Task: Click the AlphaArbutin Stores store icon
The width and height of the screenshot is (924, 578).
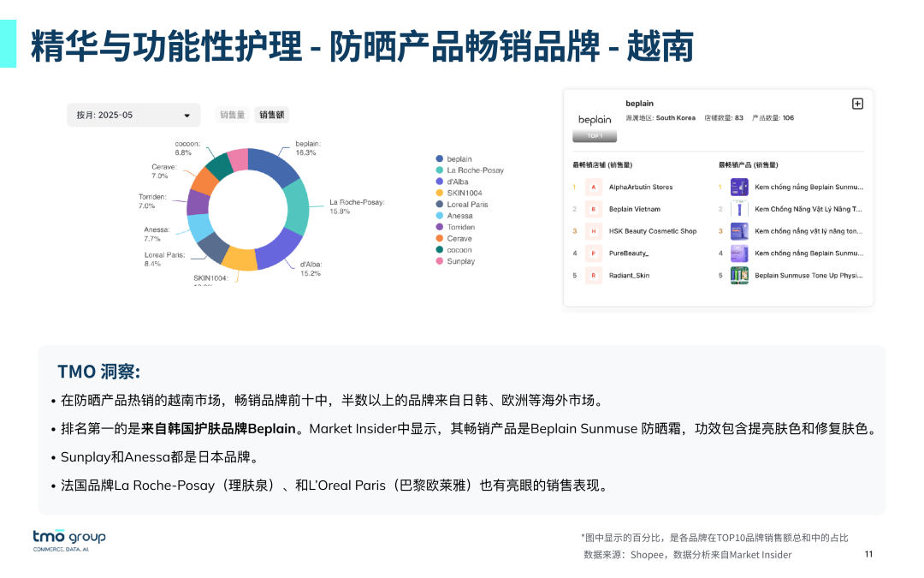Action: (x=594, y=187)
